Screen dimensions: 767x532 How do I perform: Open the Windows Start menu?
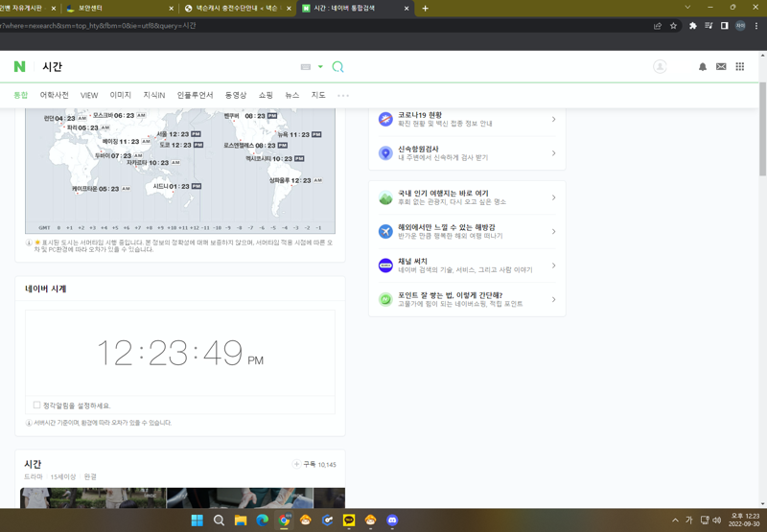click(x=198, y=520)
